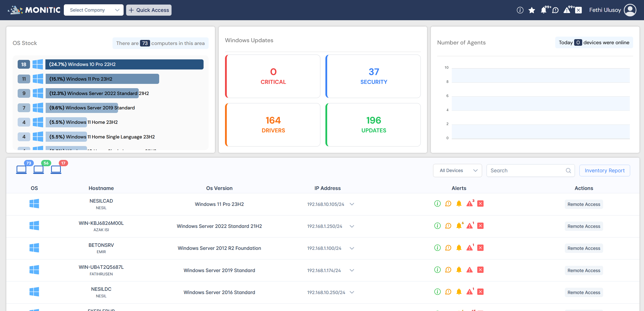The width and height of the screenshot is (644, 311).
Task: Click NESILCAD row green info alert icon
Action: point(437,204)
